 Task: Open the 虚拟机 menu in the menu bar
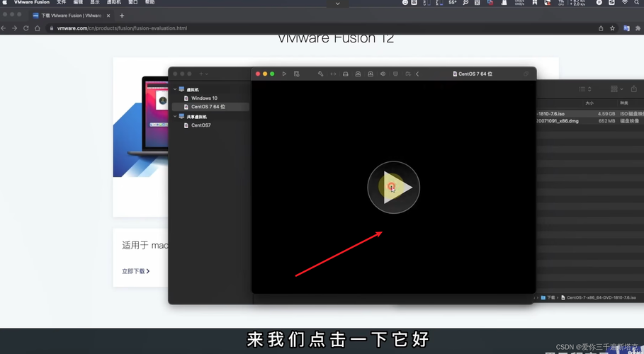tap(114, 2)
